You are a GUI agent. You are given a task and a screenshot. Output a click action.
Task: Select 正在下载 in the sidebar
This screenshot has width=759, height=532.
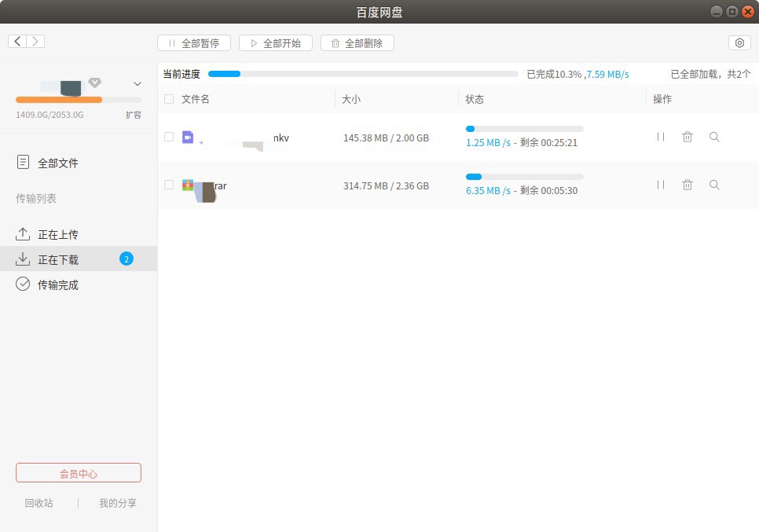tap(79, 259)
